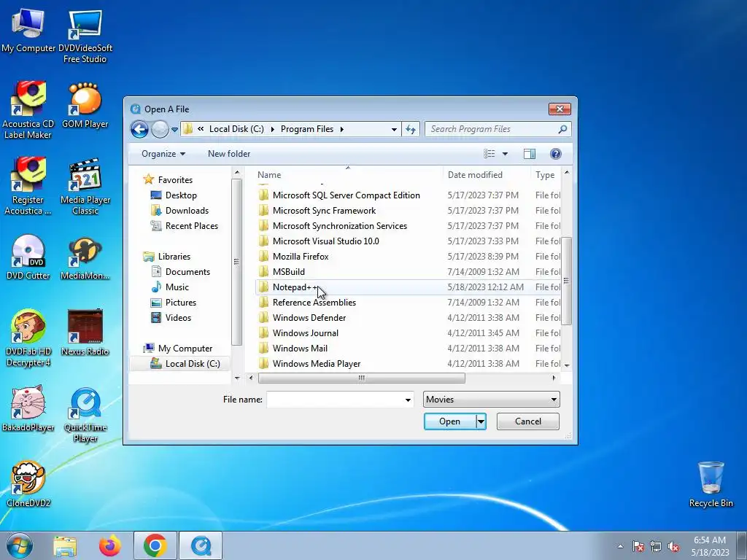
Task: Select Reference Assemblies folder
Action: pos(314,303)
